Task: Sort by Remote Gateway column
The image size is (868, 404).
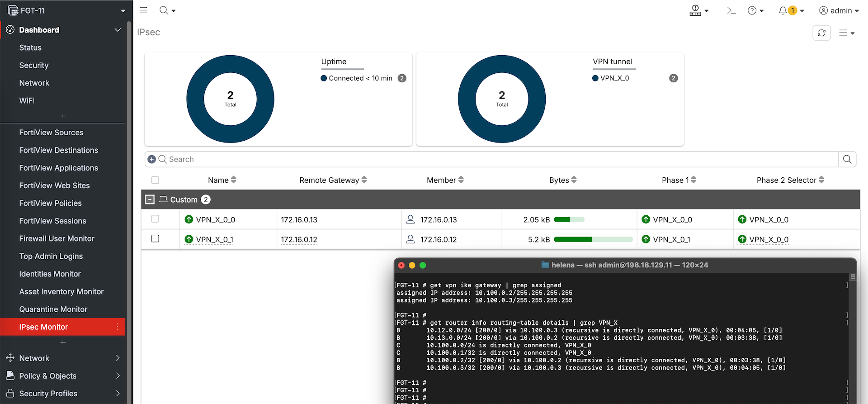Action: point(333,180)
